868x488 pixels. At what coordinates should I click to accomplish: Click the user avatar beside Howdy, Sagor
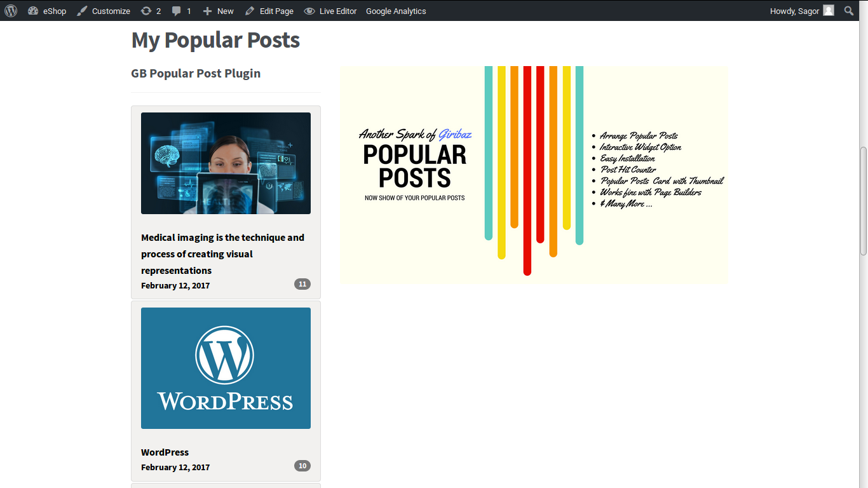[829, 10]
